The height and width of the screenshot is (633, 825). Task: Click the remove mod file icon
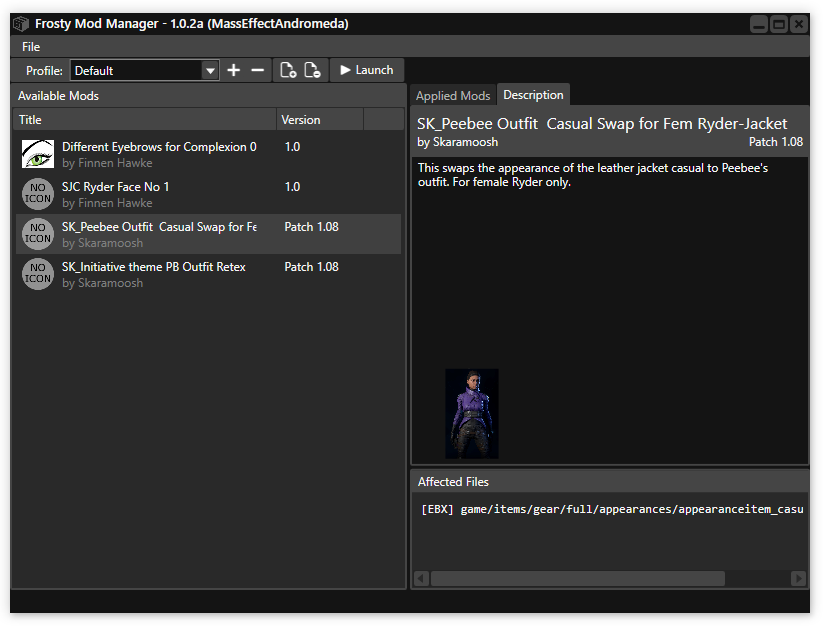(x=312, y=70)
